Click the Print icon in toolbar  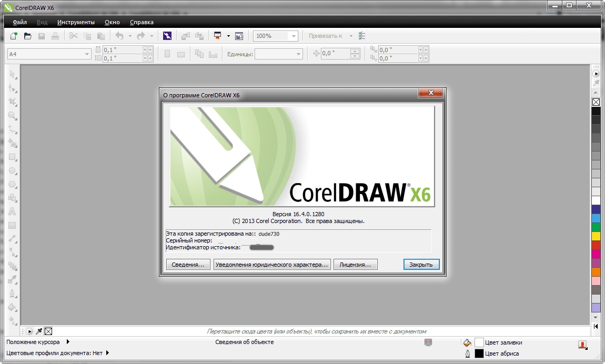[x=55, y=36]
